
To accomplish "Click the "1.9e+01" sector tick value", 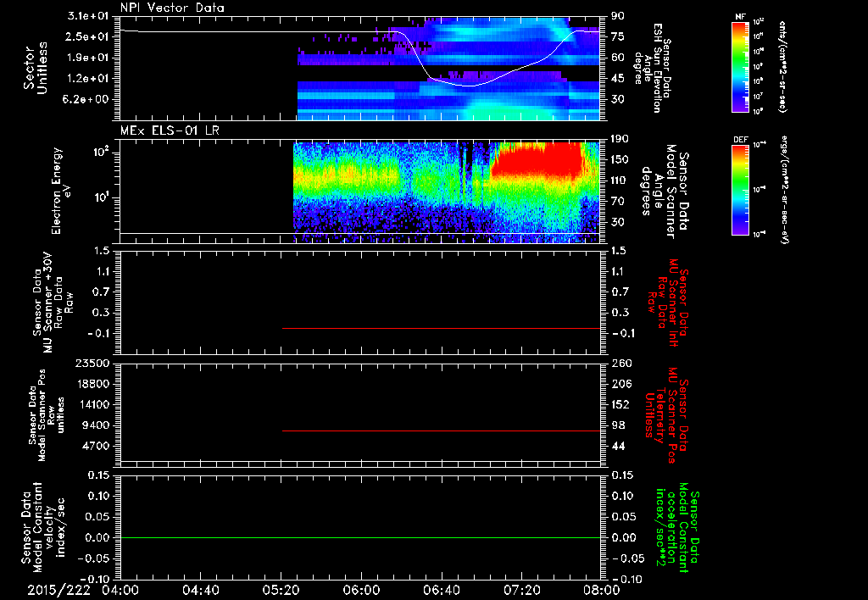I will click(88, 58).
